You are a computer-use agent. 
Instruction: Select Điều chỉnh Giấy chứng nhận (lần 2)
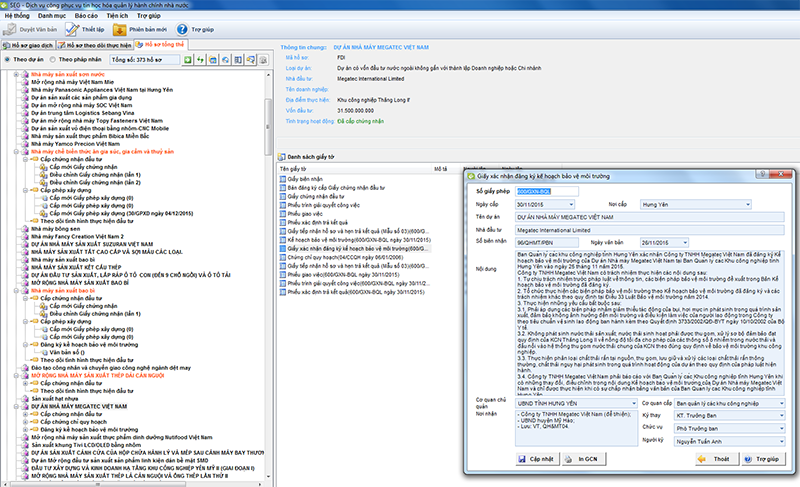click(x=95, y=183)
